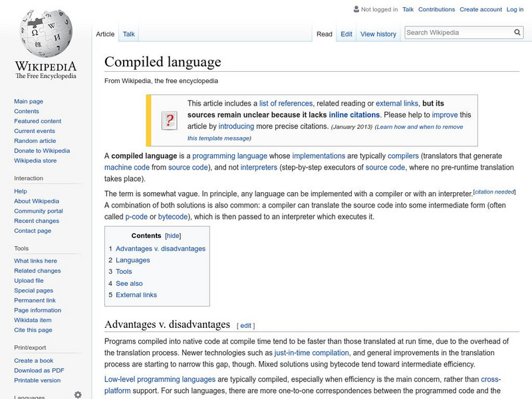
Task: Jump to Tools in the contents
Action: (x=124, y=272)
